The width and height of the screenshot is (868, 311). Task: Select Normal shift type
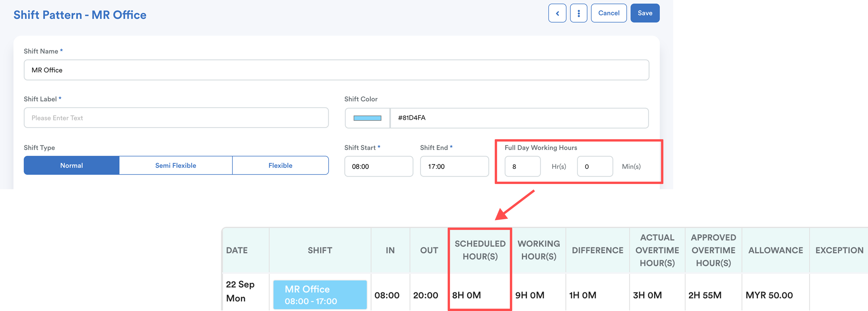(x=72, y=165)
